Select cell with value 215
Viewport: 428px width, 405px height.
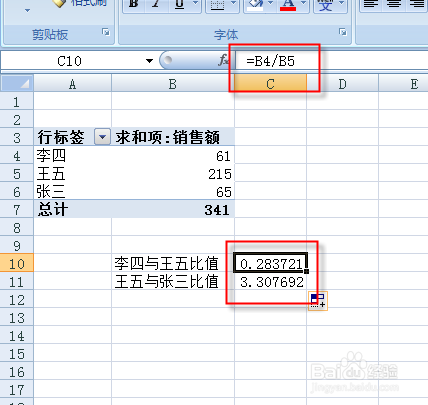pyautogui.click(x=173, y=174)
